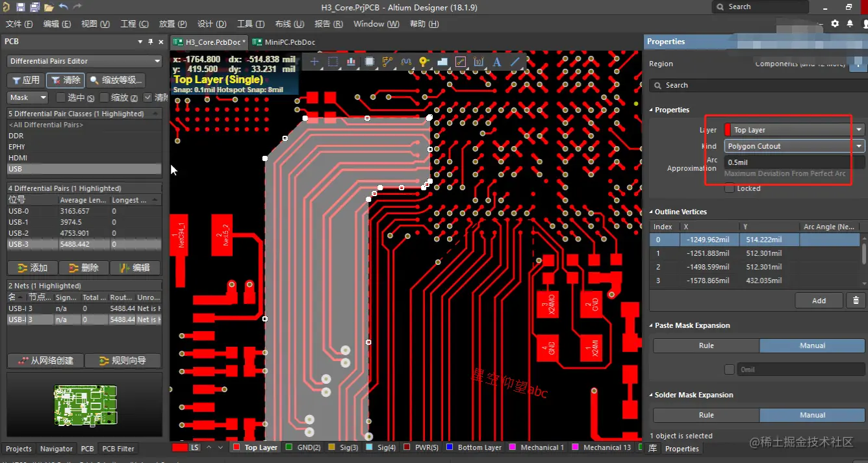Toggle the 选中 (Select) checkbox

coord(61,97)
